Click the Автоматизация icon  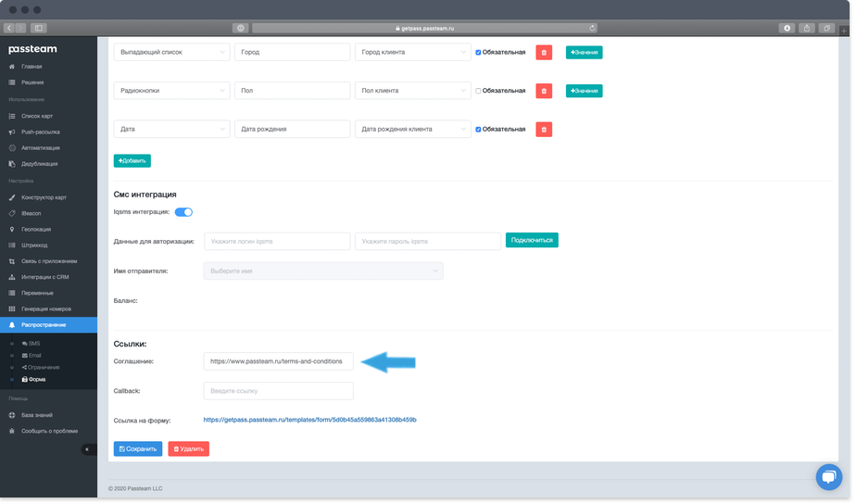12,148
